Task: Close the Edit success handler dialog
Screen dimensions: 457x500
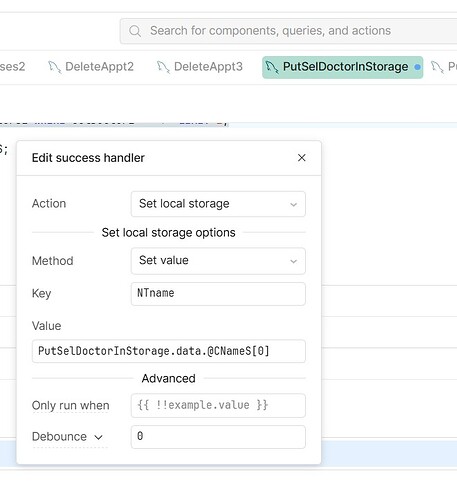Action: 302,158
